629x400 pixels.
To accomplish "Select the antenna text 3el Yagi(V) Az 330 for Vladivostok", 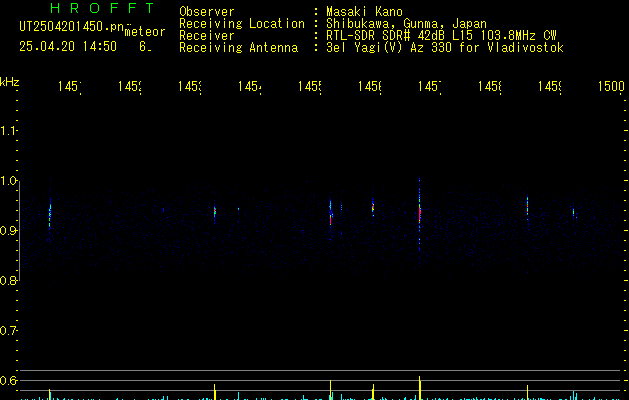I will click(445, 47).
